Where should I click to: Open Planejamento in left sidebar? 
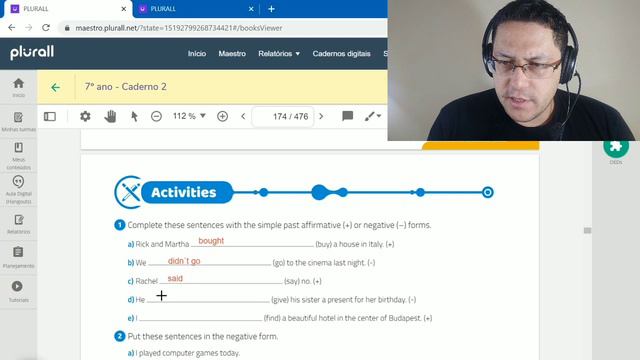click(x=18, y=258)
